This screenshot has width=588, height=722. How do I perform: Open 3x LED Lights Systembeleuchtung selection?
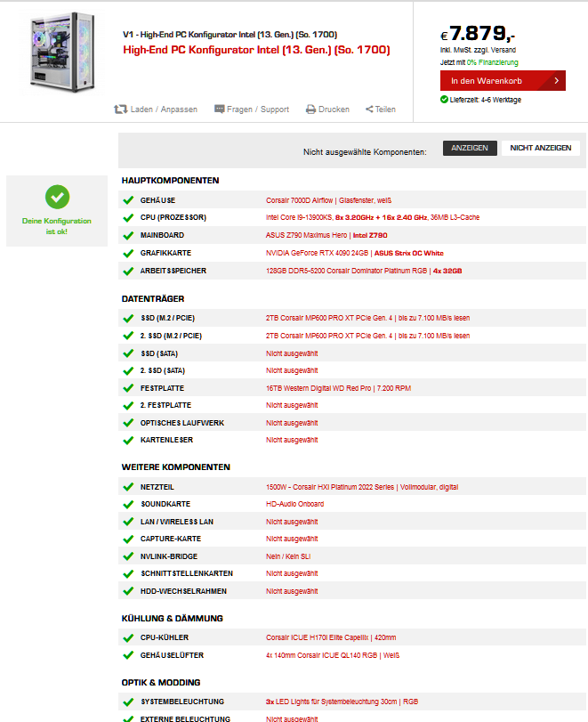pyautogui.click(x=342, y=702)
